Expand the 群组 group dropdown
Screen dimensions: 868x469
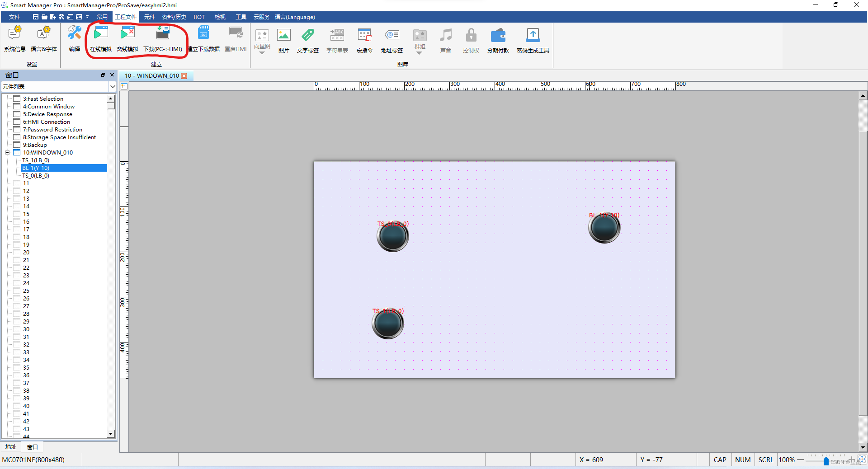420,53
